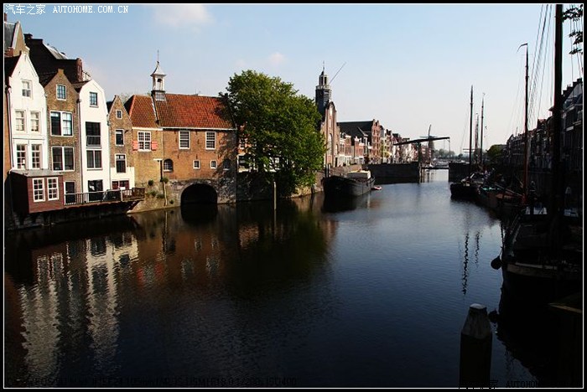
Task: Click the dark red shed with white windows
Action: [x=37, y=192]
